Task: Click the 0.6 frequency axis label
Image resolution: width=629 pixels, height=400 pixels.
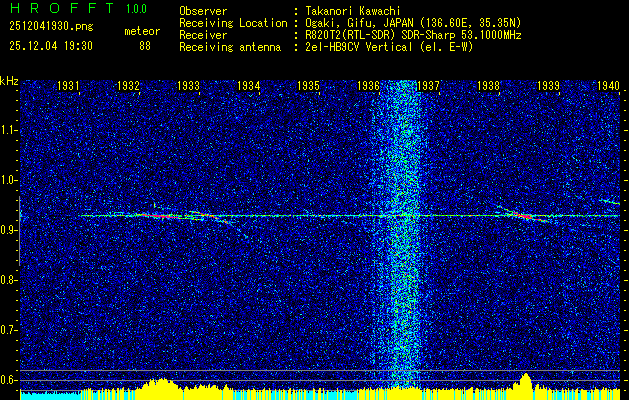Action: [x=8, y=380]
